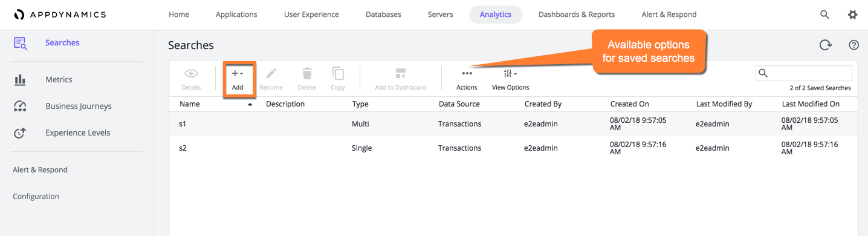Open the help question mark icon
The image size is (868, 236).
click(x=853, y=45)
